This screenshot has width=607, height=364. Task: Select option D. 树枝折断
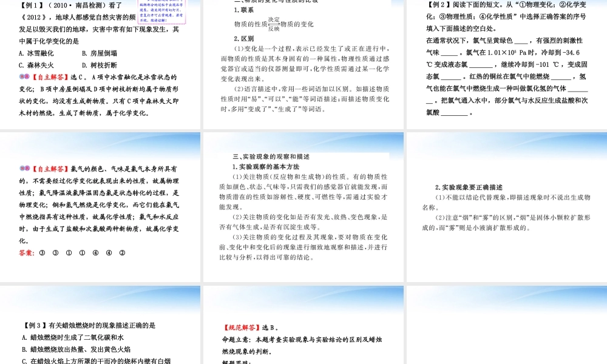[100, 66]
